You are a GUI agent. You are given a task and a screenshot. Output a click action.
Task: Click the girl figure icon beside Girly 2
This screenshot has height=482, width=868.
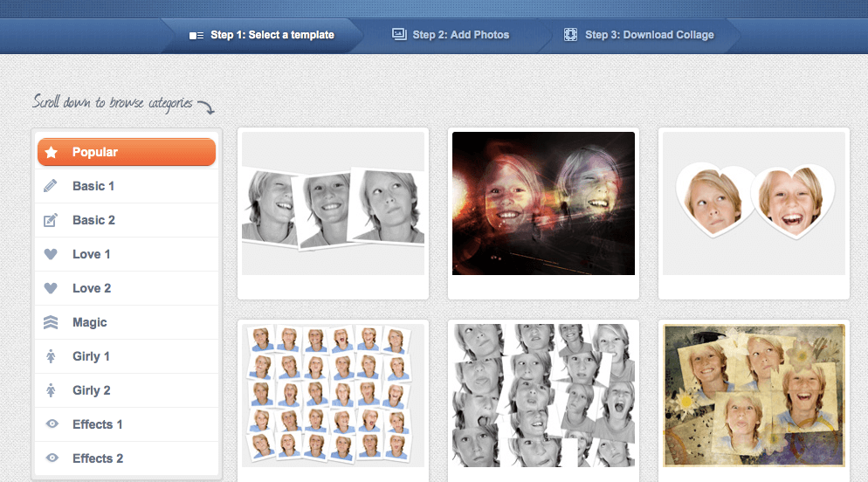pyautogui.click(x=52, y=390)
